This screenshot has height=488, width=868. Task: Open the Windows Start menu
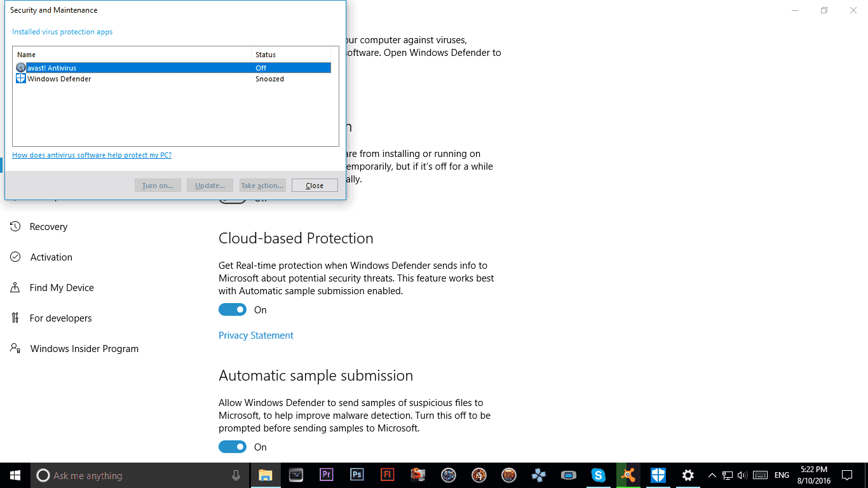(x=15, y=475)
